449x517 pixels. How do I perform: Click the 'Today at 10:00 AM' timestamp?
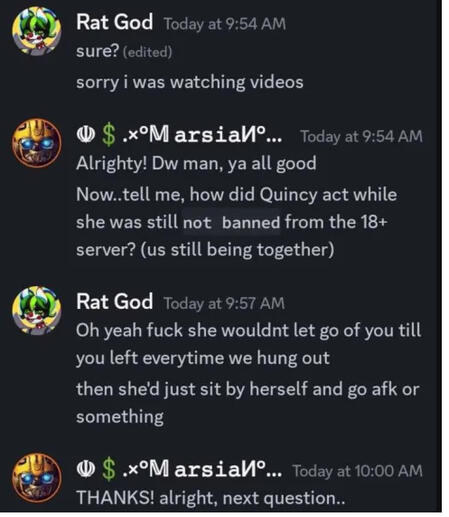click(357, 471)
